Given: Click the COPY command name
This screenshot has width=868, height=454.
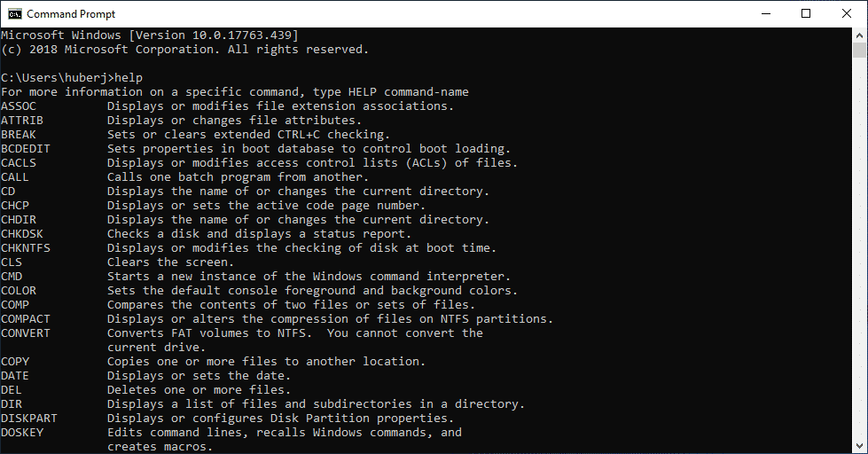Looking at the screenshot, I should (x=15, y=361).
